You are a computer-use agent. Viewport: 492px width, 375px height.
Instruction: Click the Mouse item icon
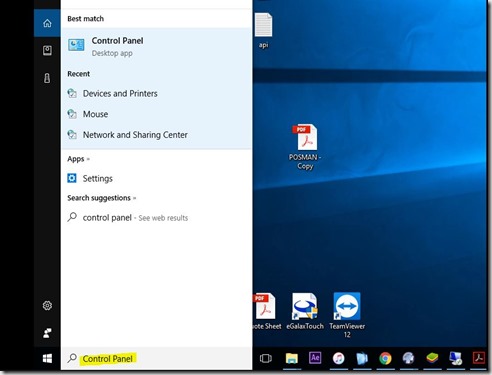coord(72,114)
